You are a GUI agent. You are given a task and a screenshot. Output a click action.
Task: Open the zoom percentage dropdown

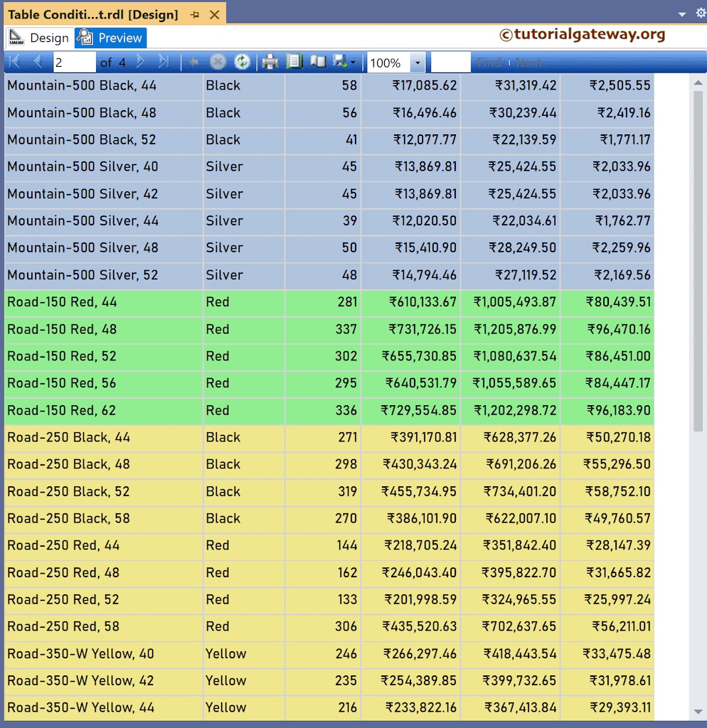pos(418,62)
